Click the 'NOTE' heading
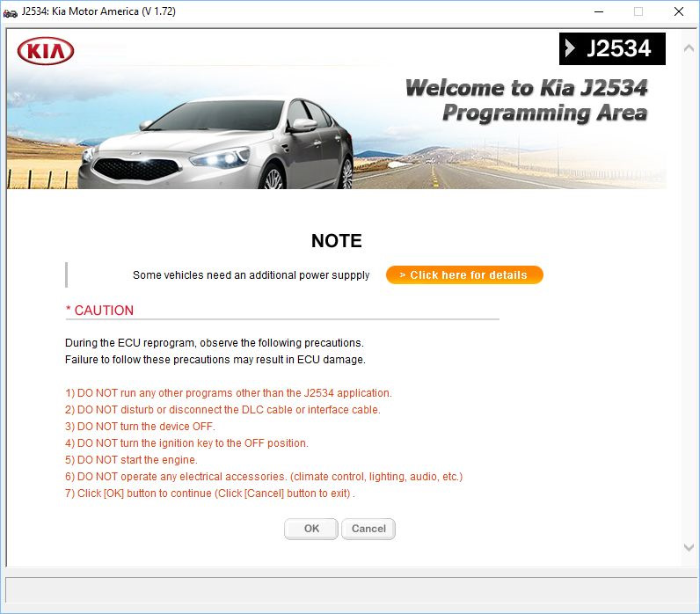Screen dimensions: 700x614 pos(337,241)
